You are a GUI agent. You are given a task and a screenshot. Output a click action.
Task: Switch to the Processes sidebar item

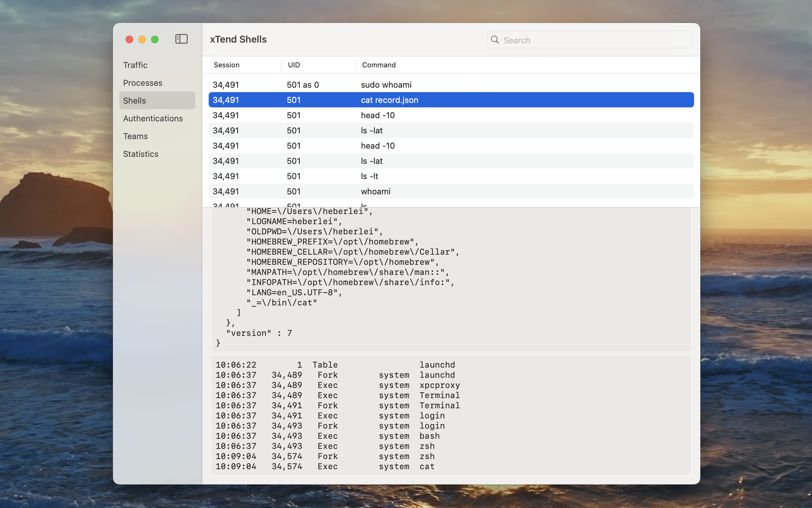pyautogui.click(x=143, y=83)
